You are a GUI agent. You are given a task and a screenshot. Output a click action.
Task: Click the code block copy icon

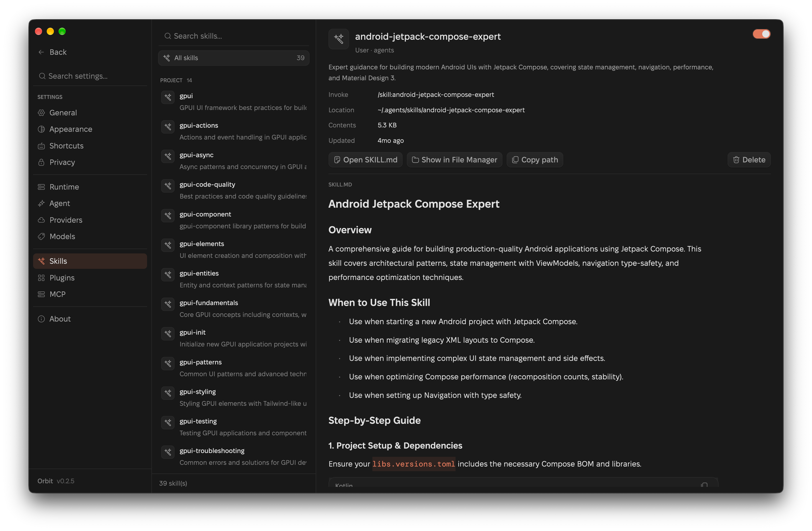pos(704,485)
